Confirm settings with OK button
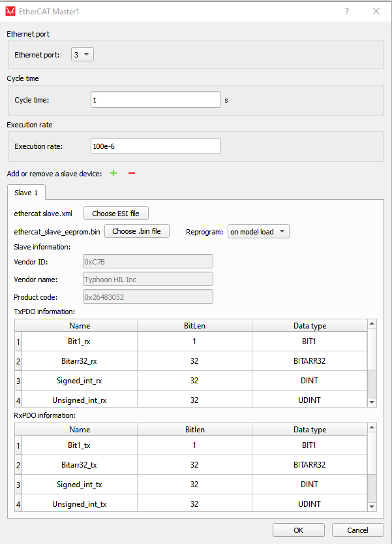 pyautogui.click(x=299, y=530)
